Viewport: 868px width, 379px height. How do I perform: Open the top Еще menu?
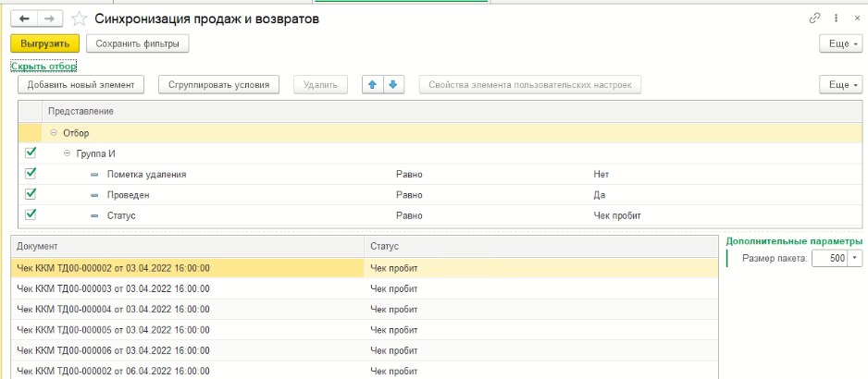click(x=841, y=43)
